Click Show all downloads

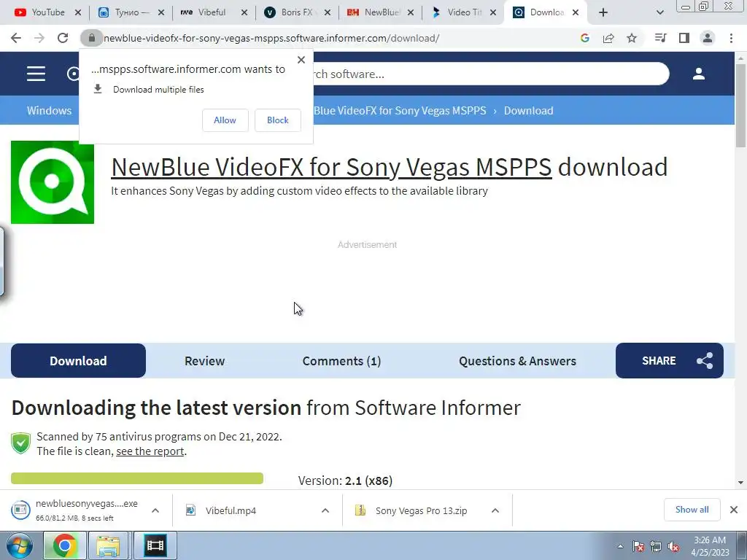point(692,510)
